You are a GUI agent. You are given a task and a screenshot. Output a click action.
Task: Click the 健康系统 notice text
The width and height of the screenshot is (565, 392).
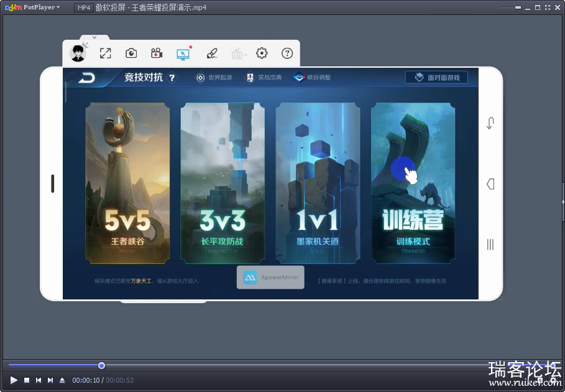point(382,281)
